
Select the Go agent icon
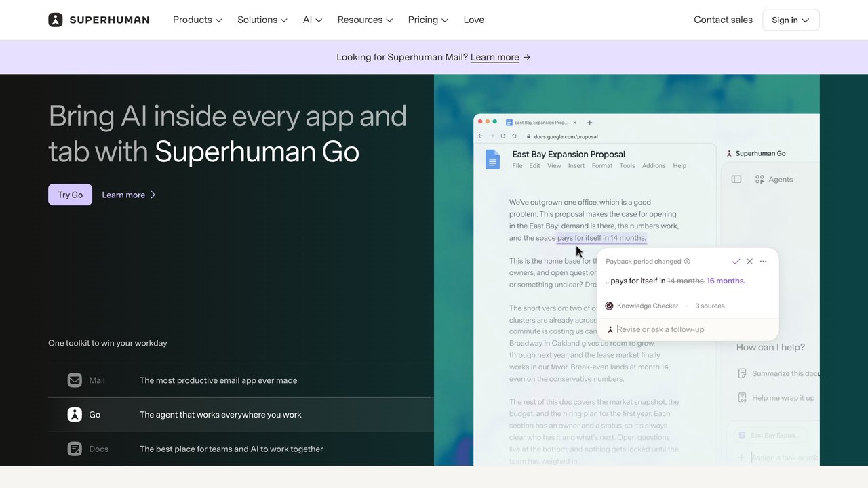pos(75,415)
